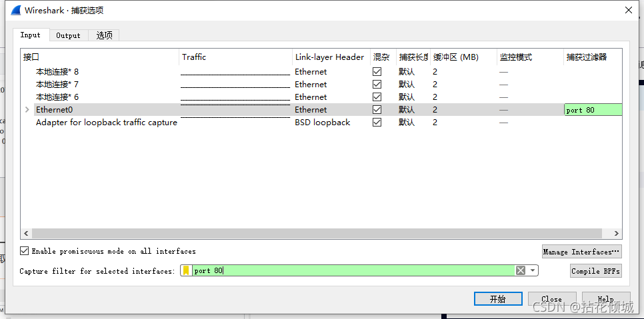This screenshot has width=644, height=319.
Task: Expand the Ethernet0 interface row
Action: [x=27, y=109]
